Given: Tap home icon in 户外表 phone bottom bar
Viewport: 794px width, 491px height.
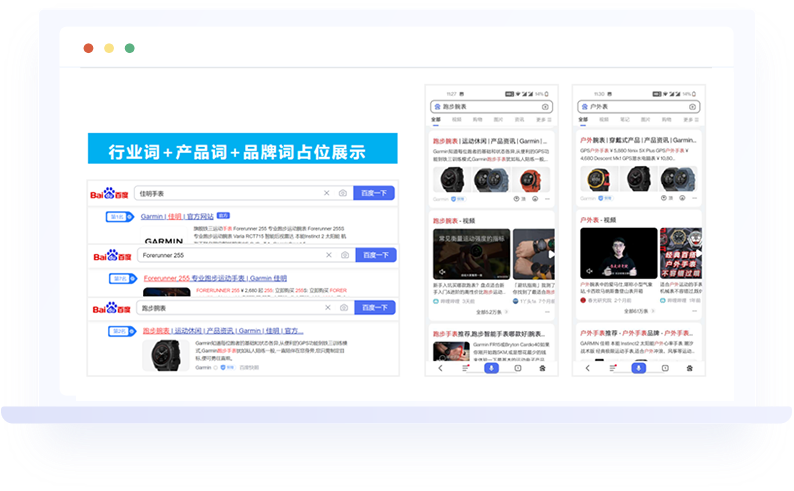Looking at the screenshot, I should [x=690, y=369].
